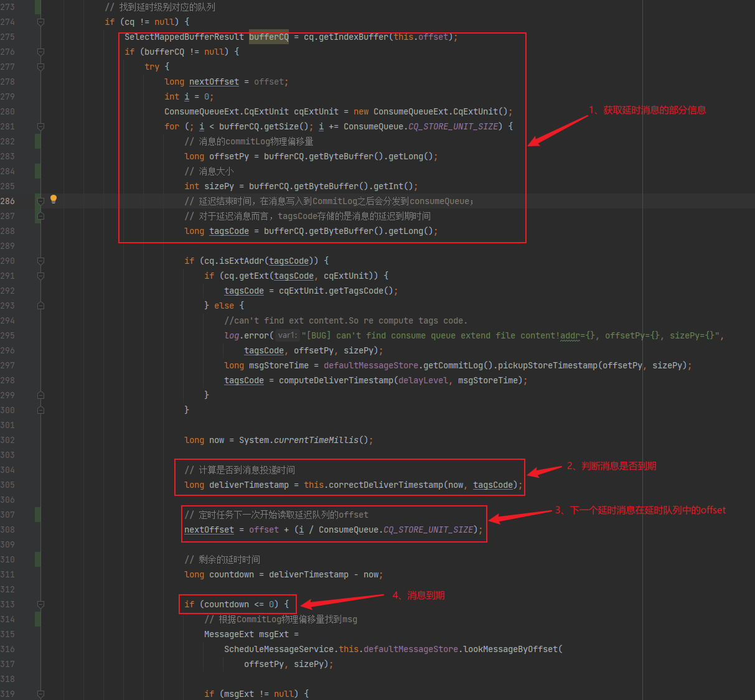755x700 pixels.
Task: Click the sizePy declaration on line 285
Action: [x=219, y=186]
